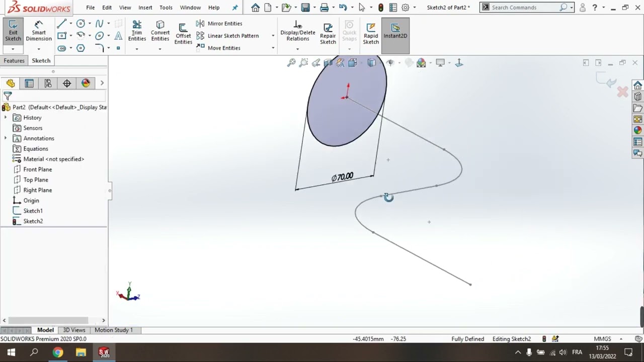Select the Sketch Fillet tool

[99, 48]
